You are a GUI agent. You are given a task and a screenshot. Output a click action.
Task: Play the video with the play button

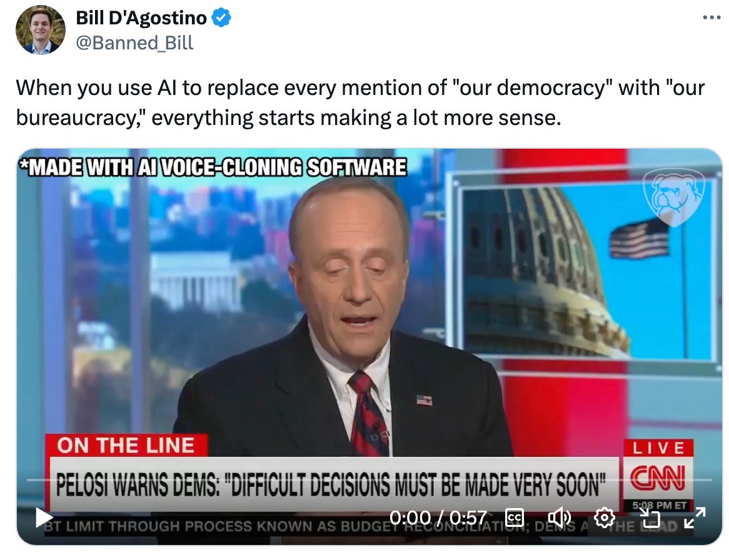coord(44,517)
